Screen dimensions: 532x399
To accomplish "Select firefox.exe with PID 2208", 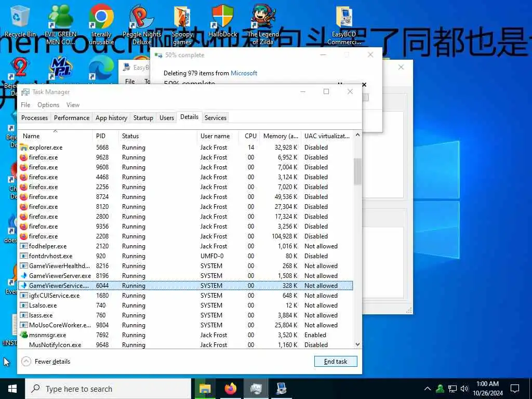I will [185, 236].
